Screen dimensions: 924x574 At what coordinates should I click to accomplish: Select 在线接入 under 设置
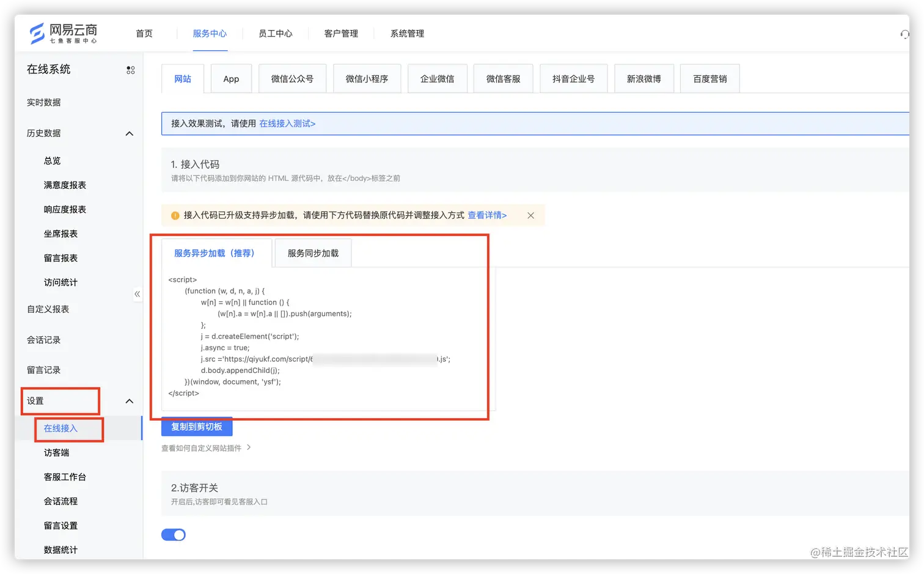(61, 429)
